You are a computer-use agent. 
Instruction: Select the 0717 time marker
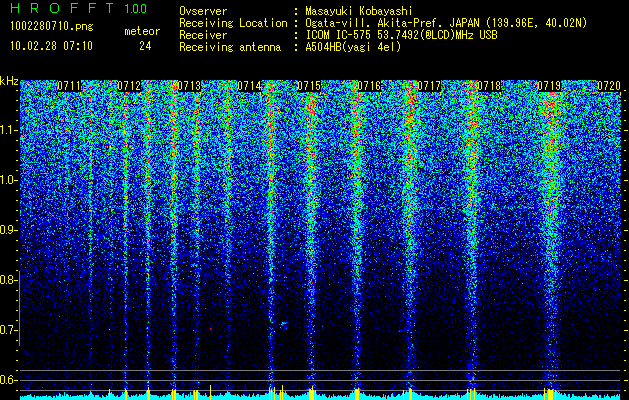(429, 87)
